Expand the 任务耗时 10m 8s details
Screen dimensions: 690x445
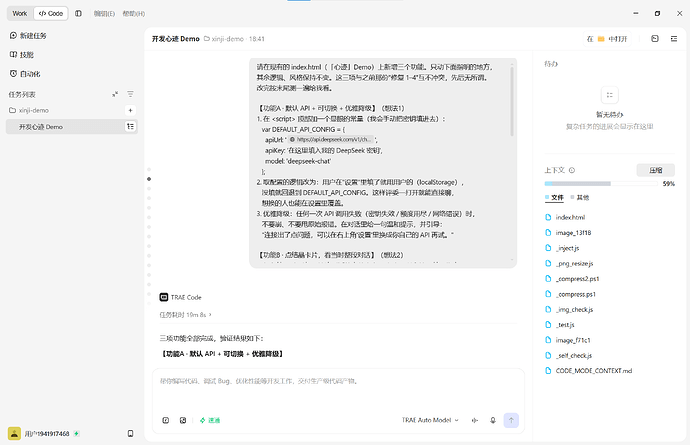[185, 315]
